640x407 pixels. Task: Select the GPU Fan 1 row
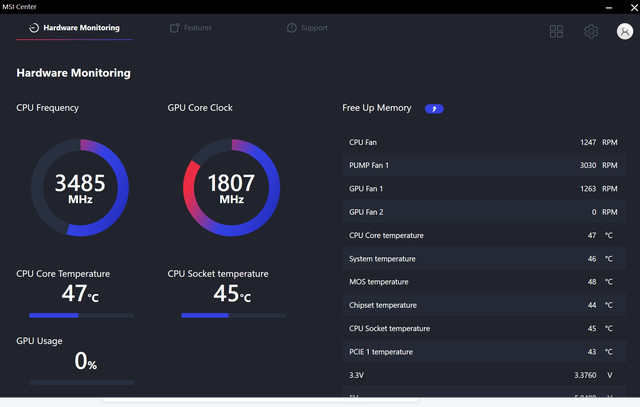pos(484,189)
